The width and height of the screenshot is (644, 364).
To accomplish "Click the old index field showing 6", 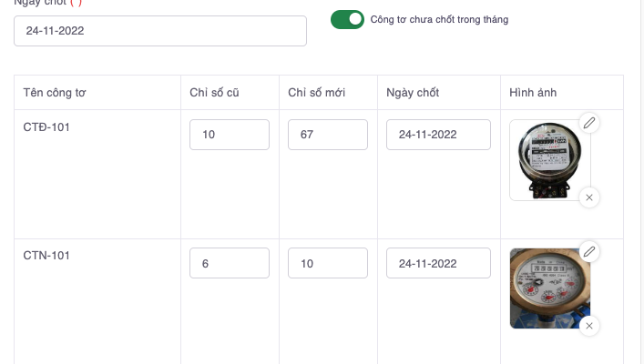I will pyautogui.click(x=230, y=263).
